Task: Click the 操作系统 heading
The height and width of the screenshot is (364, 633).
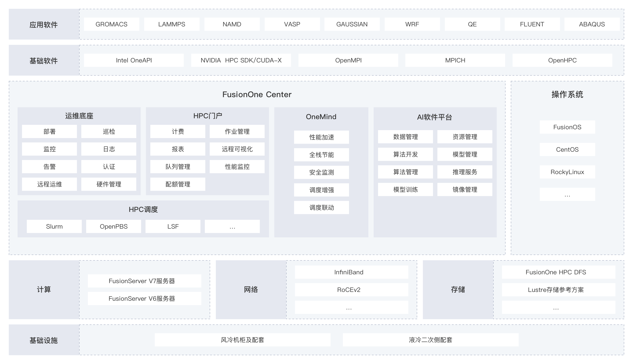Action: [x=567, y=95]
